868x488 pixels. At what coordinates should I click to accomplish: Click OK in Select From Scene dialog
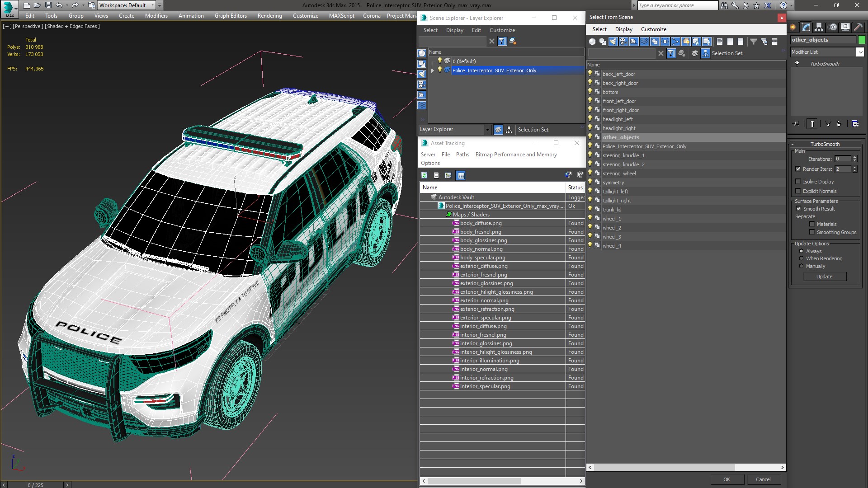click(x=726, y=479)
